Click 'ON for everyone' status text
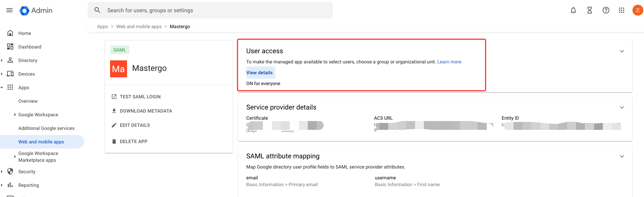This screenshot has width=644, height=197. [x=263, y=83]
